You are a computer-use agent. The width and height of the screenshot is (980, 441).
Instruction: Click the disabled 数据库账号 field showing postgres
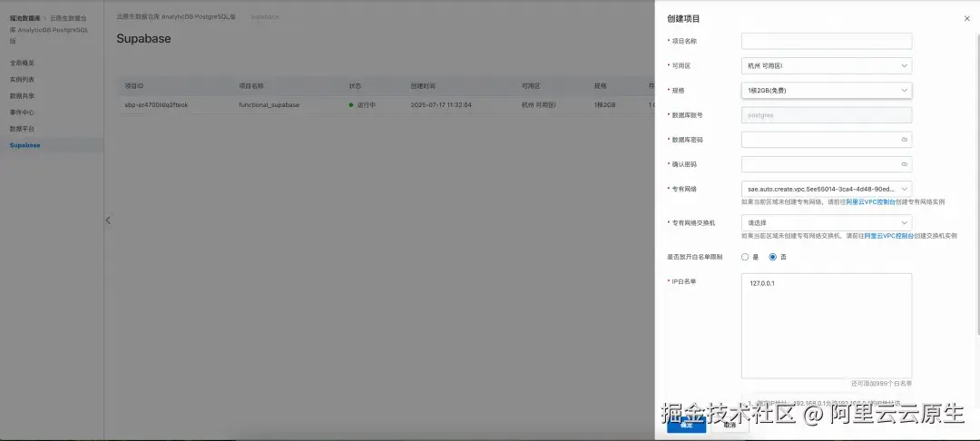(827, 115)
